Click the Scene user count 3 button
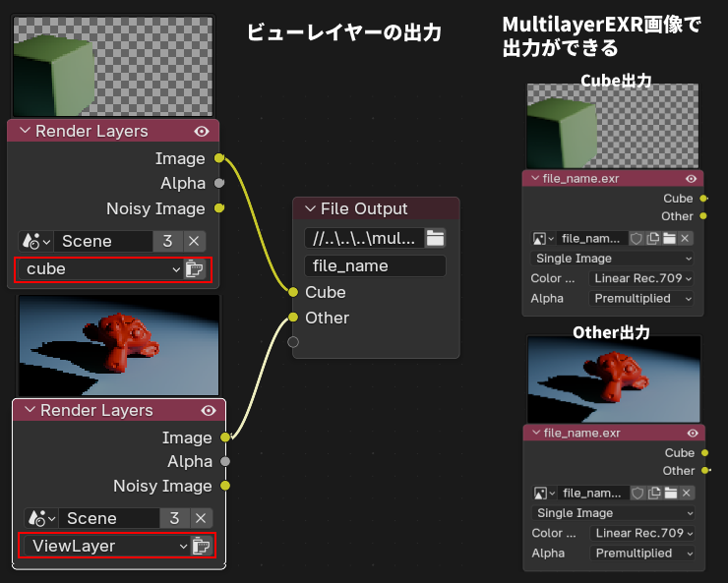 pyautogui.click(x=167, y=241)
